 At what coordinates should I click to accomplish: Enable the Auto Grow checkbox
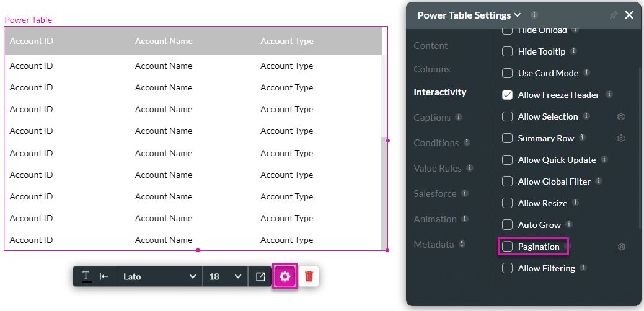[507, 225]
